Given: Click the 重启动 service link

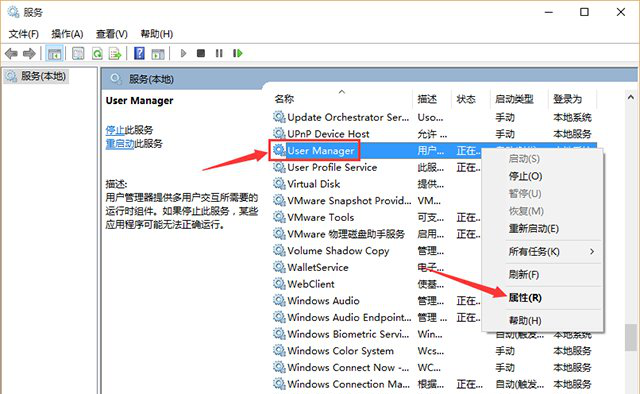Looking at the screenshot, I should 120,144.
